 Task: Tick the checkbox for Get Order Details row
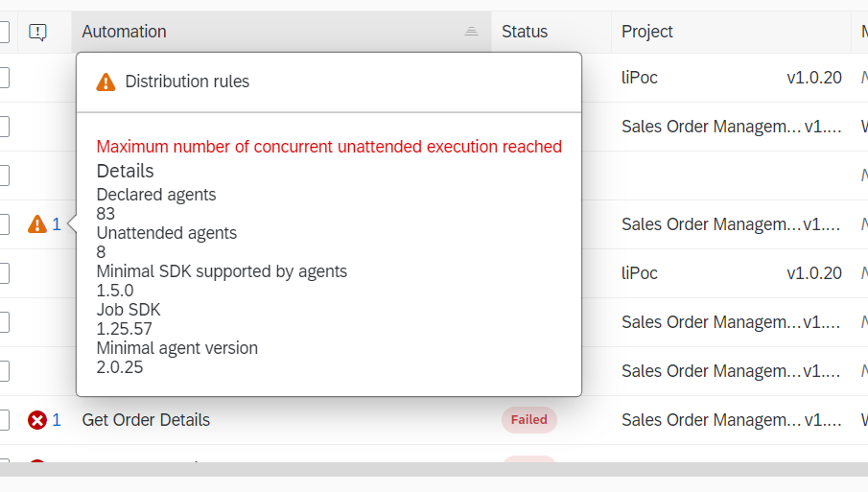tap(3, 420)
